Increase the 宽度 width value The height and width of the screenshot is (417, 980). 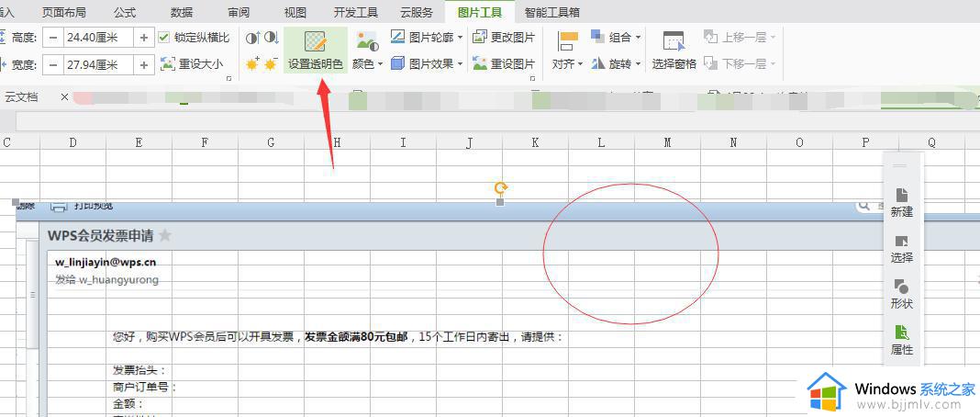(144, 64)
